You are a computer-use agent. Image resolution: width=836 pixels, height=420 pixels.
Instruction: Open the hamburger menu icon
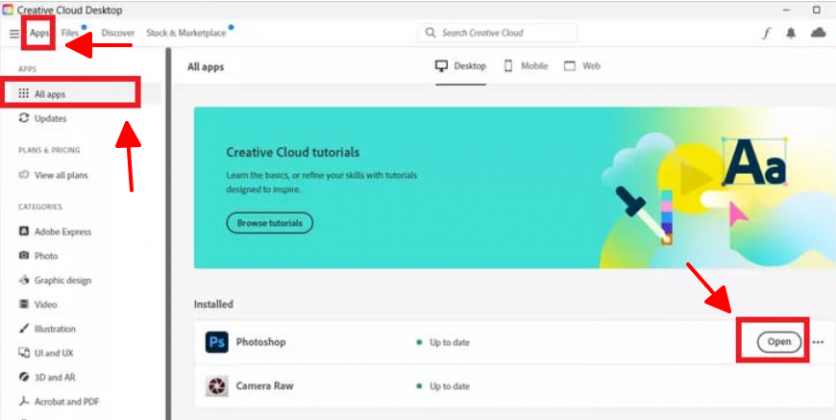(14, 33)
